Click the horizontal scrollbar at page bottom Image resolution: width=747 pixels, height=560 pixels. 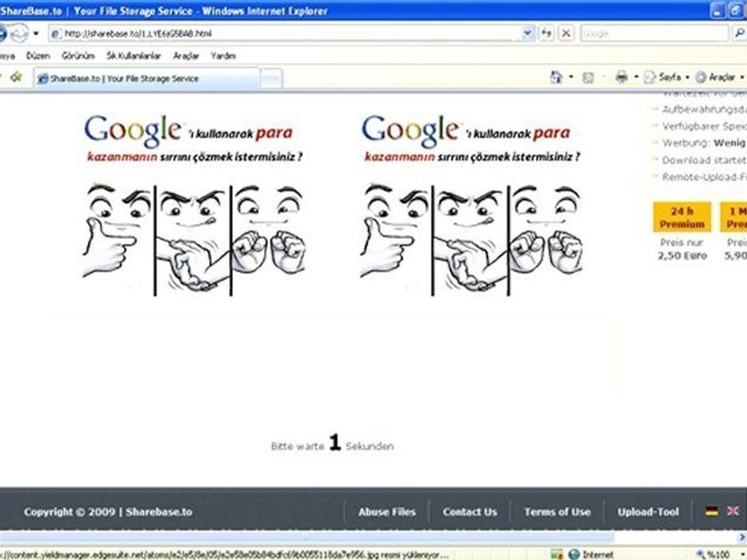tap(307, 537)
